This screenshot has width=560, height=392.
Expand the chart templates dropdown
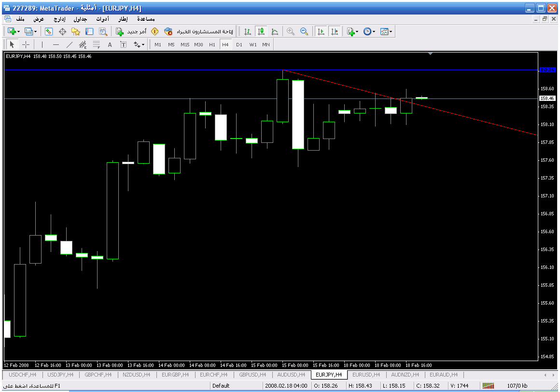tap(391, 32)
